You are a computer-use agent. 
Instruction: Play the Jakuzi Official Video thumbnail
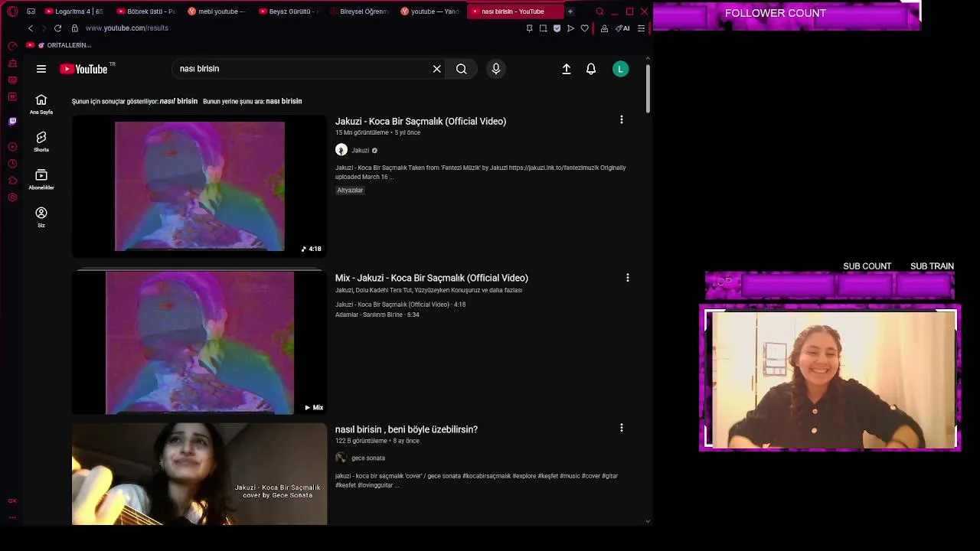tap(199, 186)
